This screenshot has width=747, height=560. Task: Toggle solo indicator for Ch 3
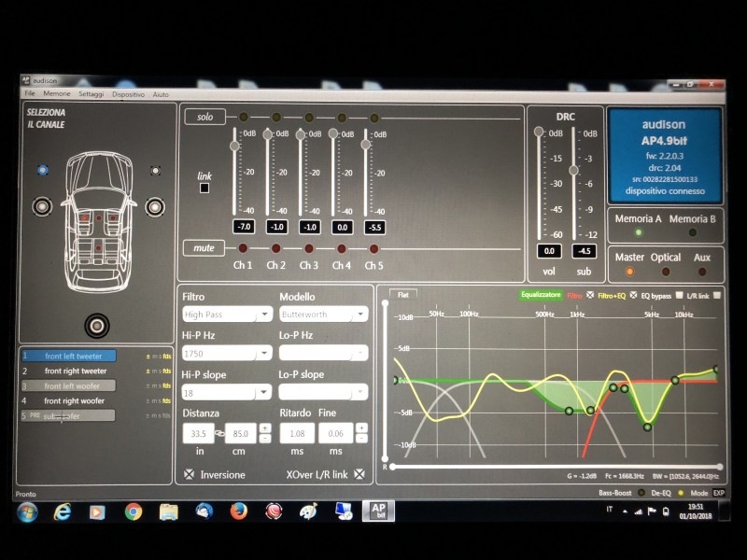[x=309, y=118]
